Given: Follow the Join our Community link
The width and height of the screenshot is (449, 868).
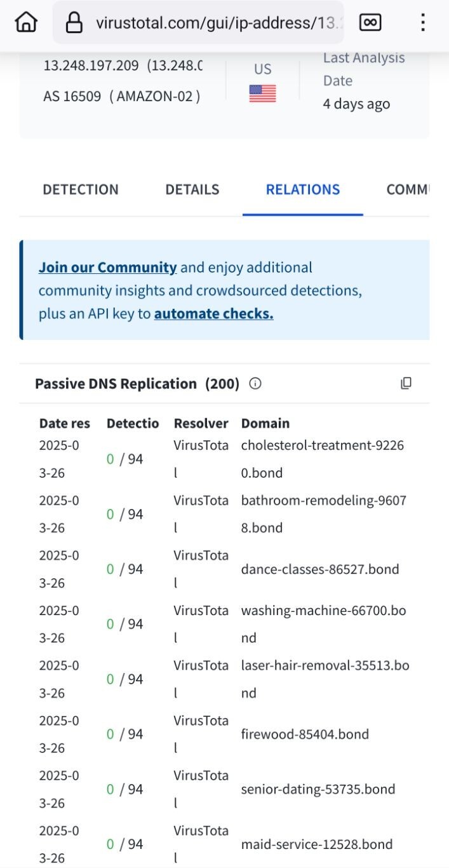Looking at the screenshot, I should pyautogui.click(x=107, y=268).
